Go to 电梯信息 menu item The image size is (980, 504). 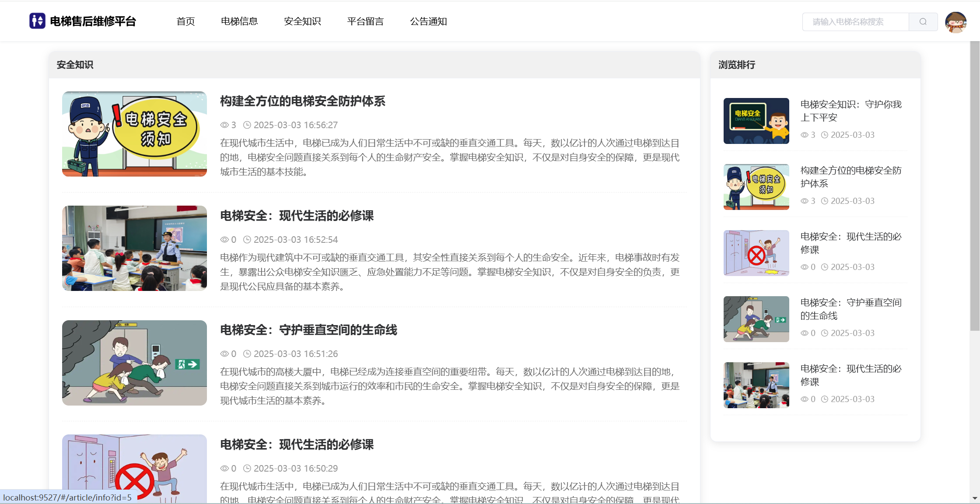(239, 21)
